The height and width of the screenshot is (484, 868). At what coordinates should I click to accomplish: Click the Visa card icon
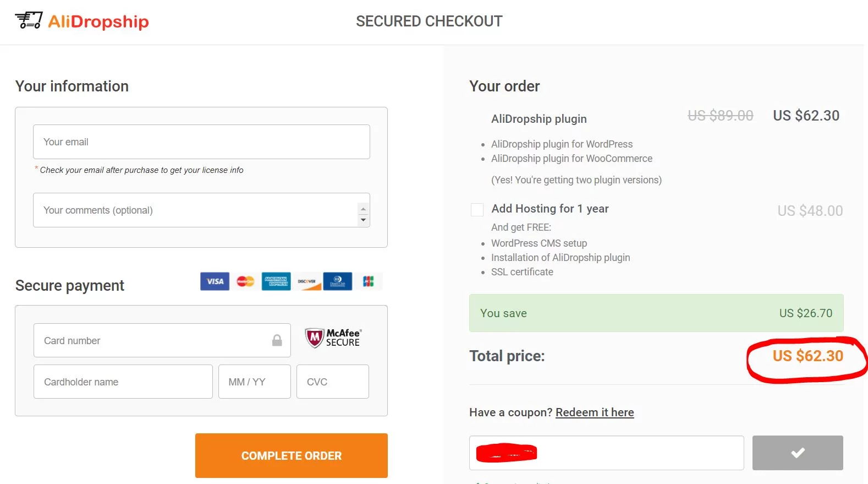[x=215, y=281]
